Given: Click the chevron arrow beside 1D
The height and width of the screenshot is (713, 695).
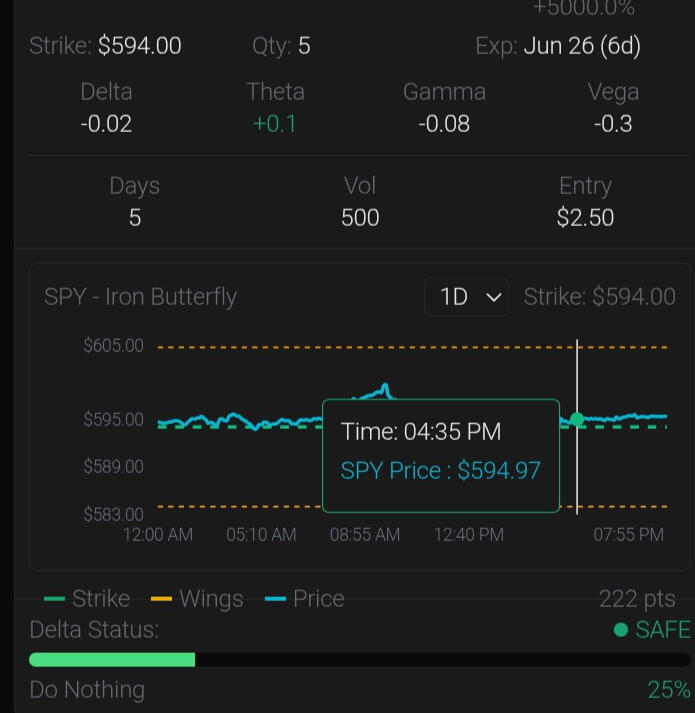Looking at the screenshot, I should pyautogui.click(x=493, y=297).
